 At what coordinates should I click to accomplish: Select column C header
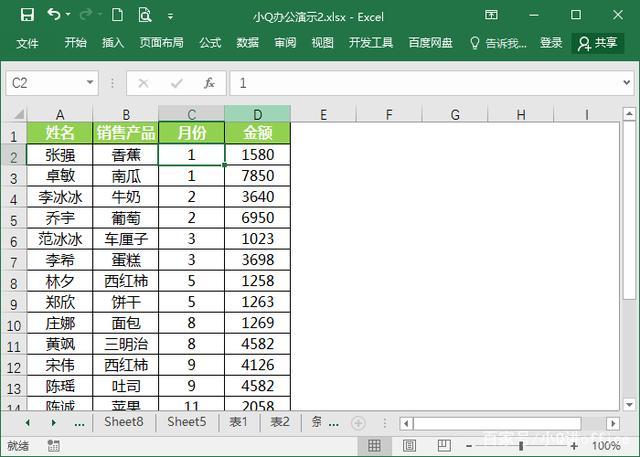point(191,114)
